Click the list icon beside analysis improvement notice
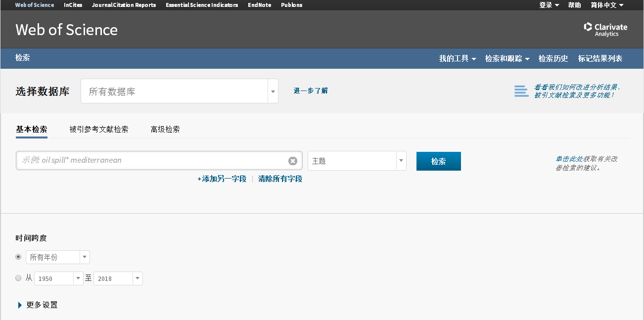Viewport: 644px width, 320px height. (x=521, y=91)
